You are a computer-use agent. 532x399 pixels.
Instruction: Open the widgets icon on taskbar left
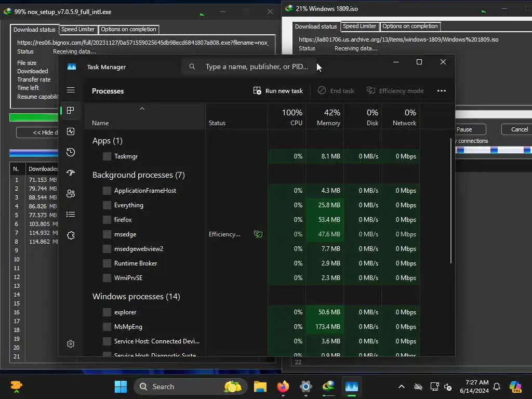pyautogui.click(x=16, y=387)
